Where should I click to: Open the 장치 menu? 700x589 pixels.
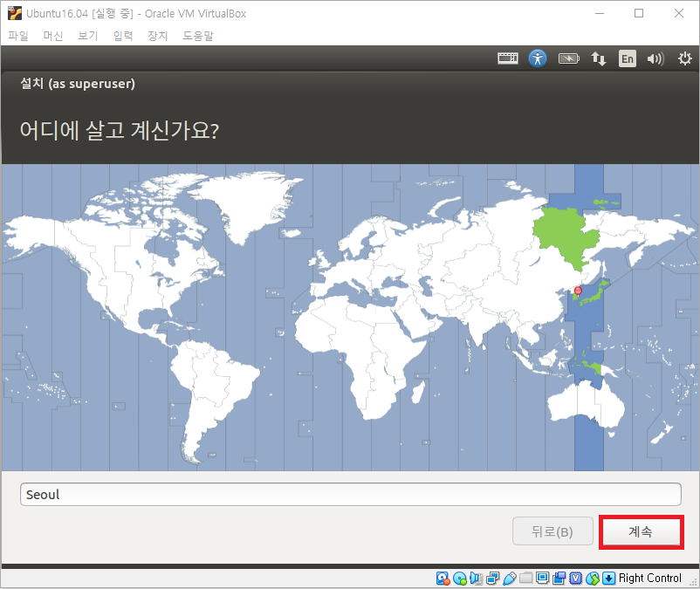(158, 36)
